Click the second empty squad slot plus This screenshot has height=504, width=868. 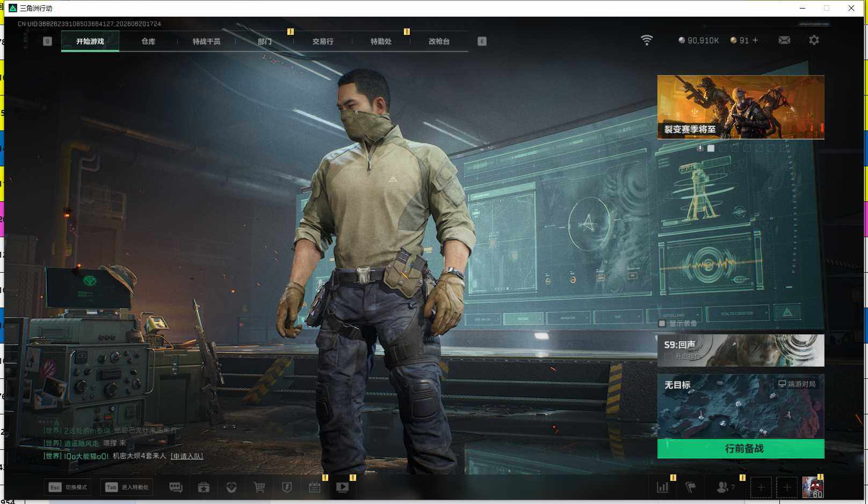[786, 487]
